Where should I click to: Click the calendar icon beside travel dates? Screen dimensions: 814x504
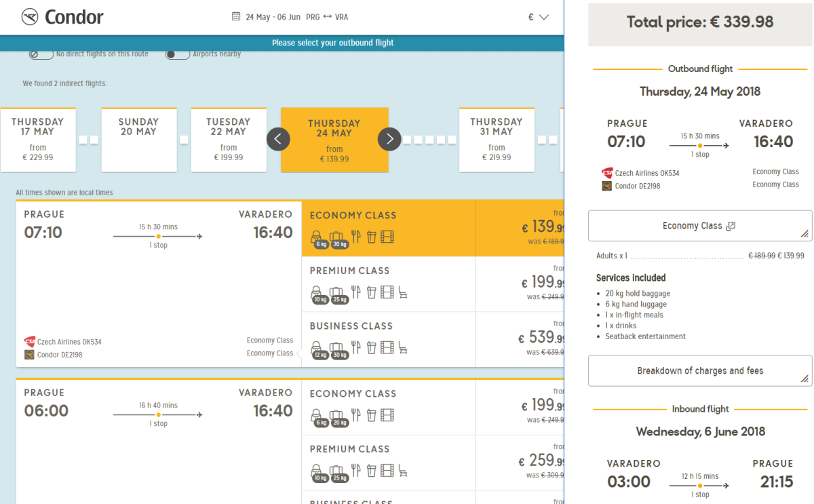pyautogui.click(x=236, y=17)
